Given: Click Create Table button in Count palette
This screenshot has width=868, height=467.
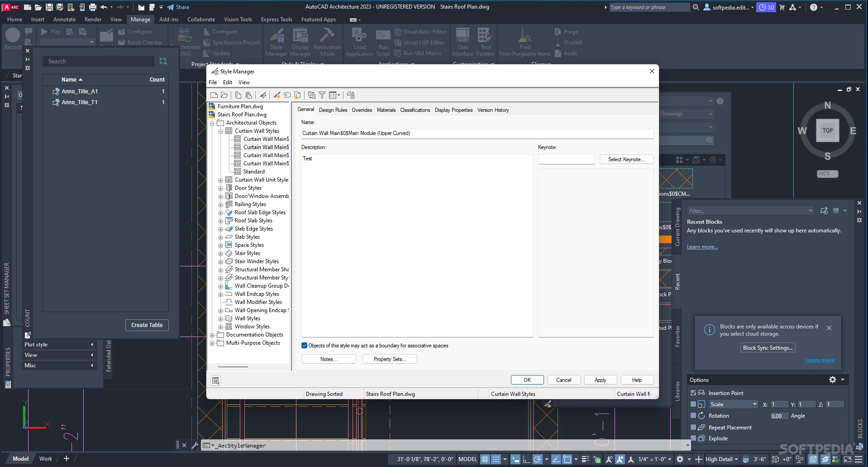Looking at the screenshot, I should [x=147, y=325].
